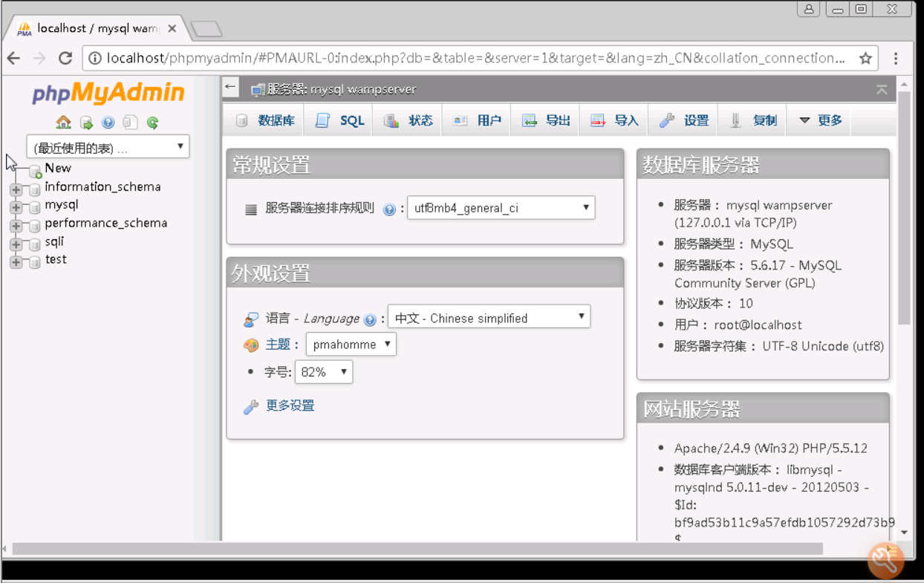
Task: Click information_schema database cylinder icon
Action: (x=34, y=189)
